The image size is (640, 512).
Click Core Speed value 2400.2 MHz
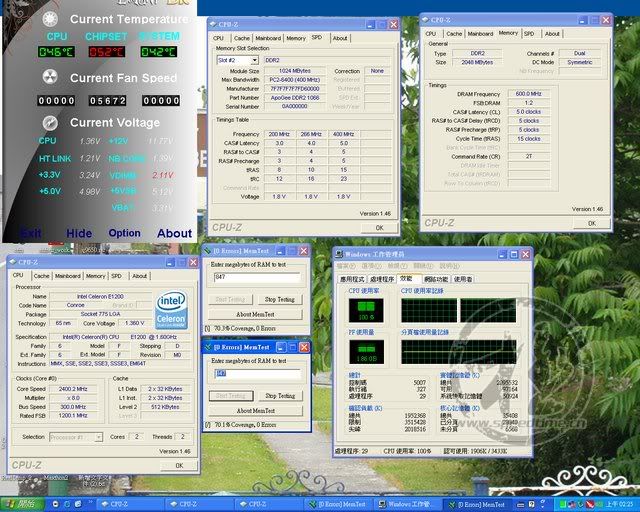[73, 389]
